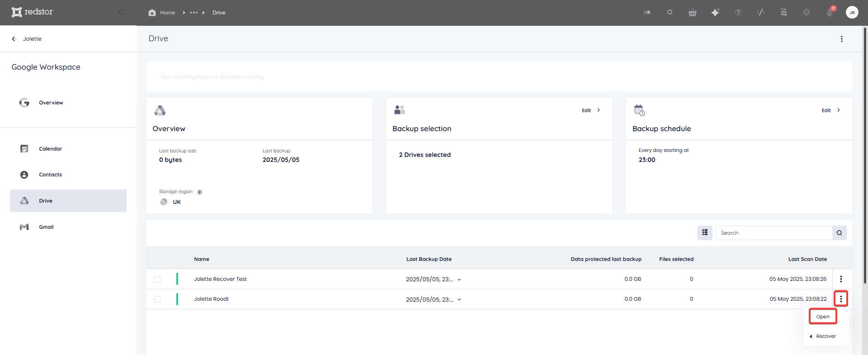Click the Google G icon in sidebar
Screen dimensions: 868x355
tap(24, 103)
